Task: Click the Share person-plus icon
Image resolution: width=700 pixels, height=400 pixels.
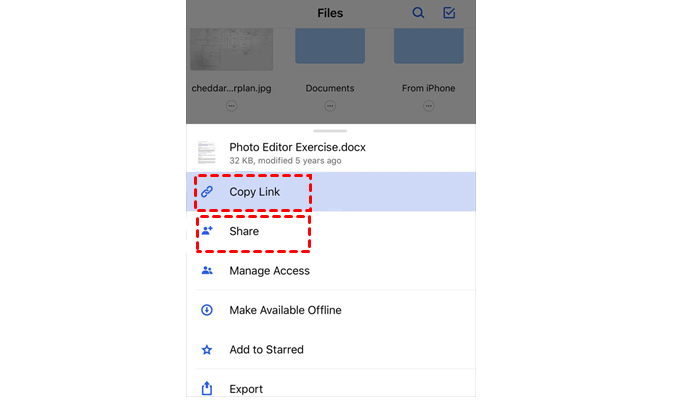Action: (x=207, y=231)
